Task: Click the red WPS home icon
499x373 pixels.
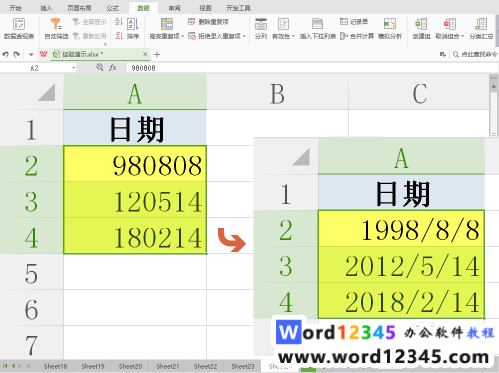Action: pyautogui.click(x=43, y=54)
